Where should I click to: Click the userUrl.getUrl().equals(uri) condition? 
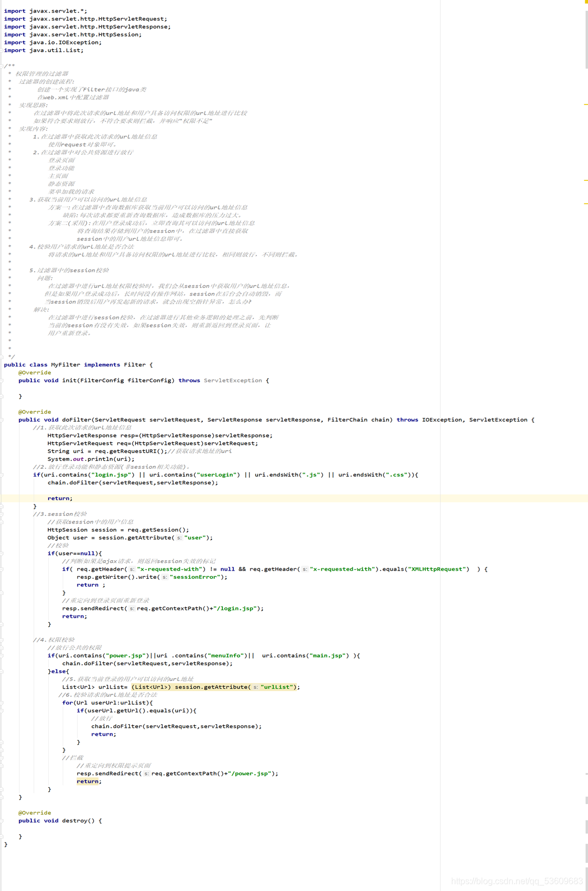(138, 711)
